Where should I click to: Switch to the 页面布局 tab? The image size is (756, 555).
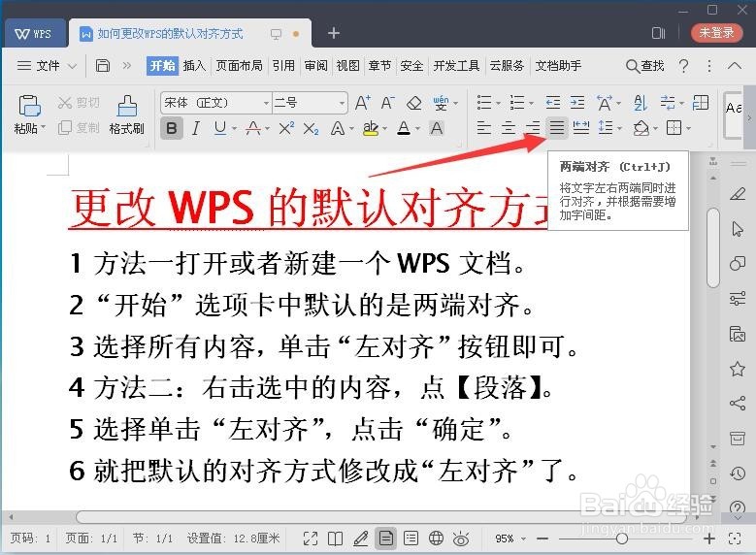(x=239, y=66)
